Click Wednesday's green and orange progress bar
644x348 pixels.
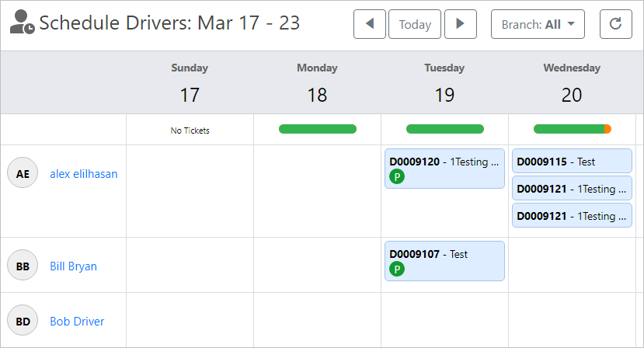(572, 129)
